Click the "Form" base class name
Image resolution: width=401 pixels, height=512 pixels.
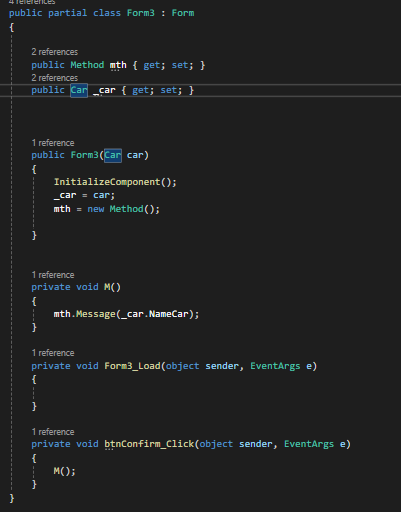[x=183, y=13]
